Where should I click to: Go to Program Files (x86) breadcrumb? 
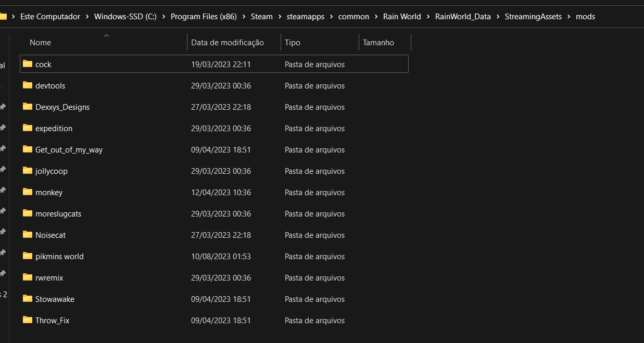point(204,17)
